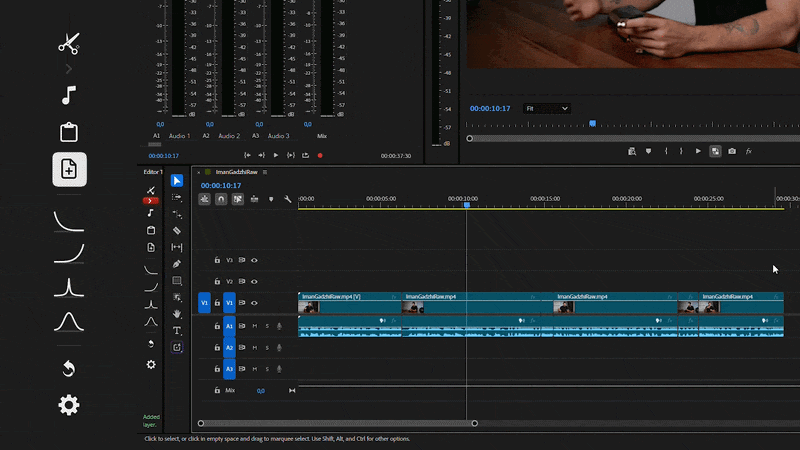Click the timeline horizontal zoom scrollbar
The width and height of the screenshot is (800, 450).
coord(338,423)
